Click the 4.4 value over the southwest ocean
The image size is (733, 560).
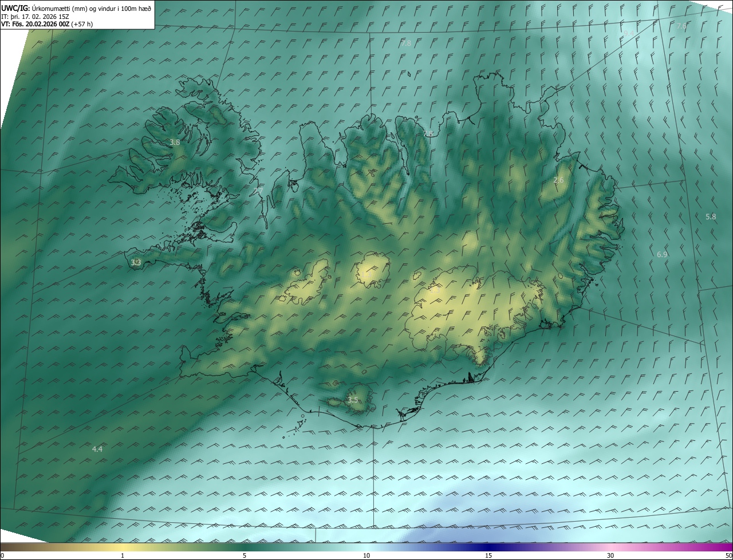97,449
